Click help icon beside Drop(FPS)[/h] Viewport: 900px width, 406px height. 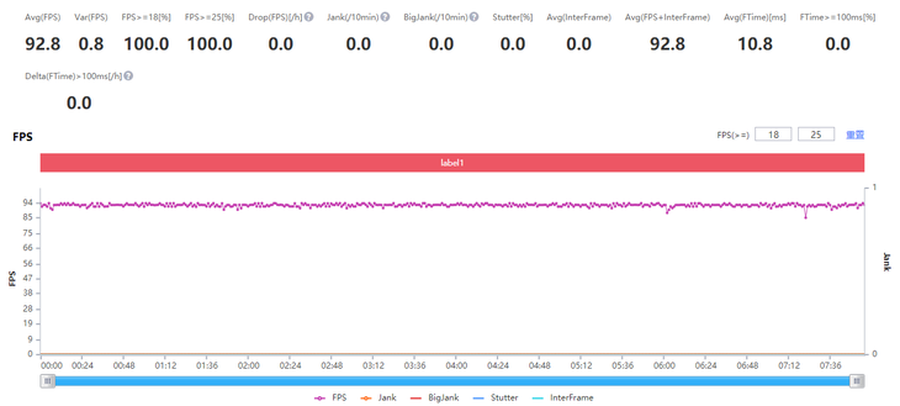(310, 17)
